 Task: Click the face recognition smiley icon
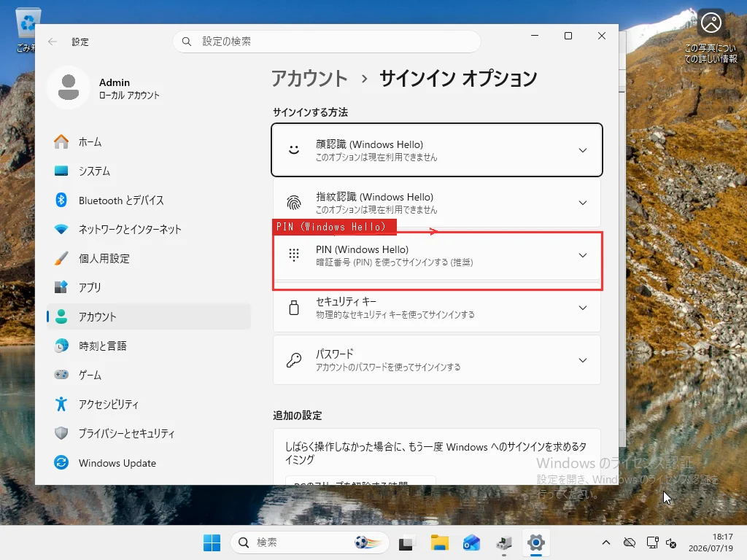coord(294,150)
